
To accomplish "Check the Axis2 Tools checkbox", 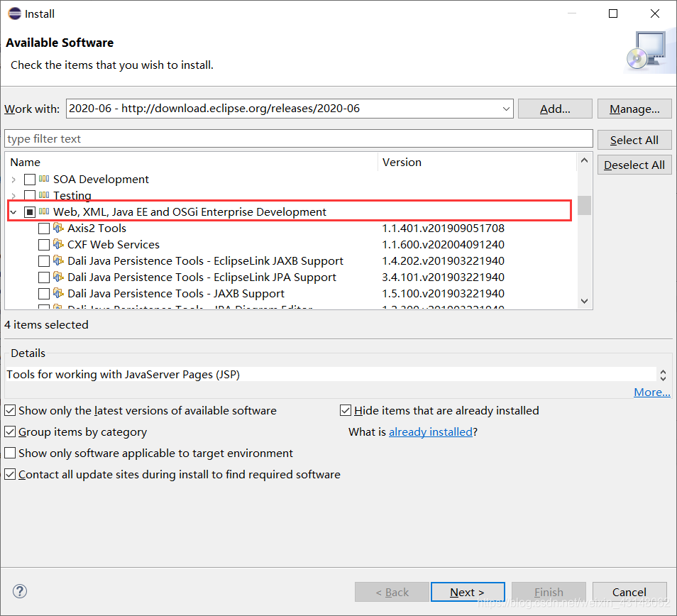I will point(44,229).
